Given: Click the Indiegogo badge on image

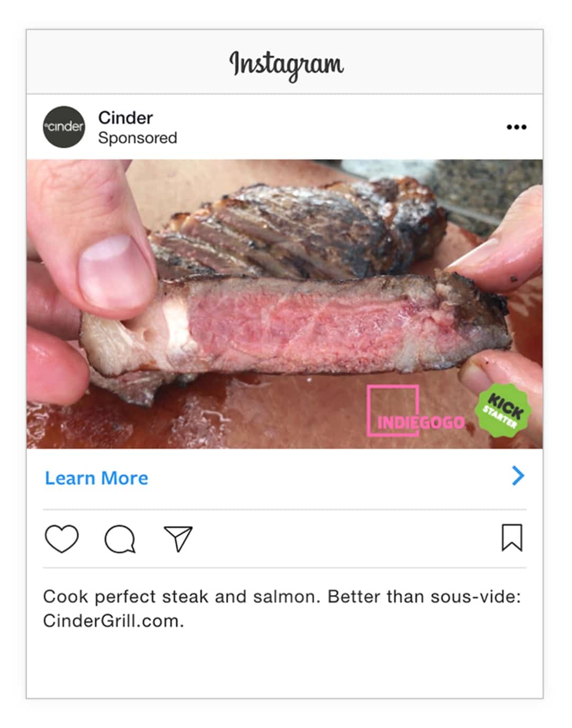Looking at the screenshot, I should (416, 411).
